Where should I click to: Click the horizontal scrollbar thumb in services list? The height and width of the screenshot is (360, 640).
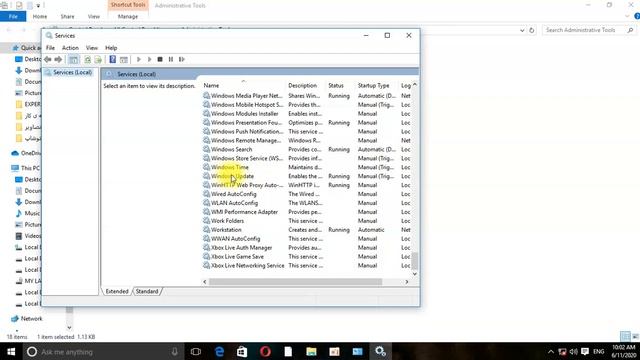[296, 282]
